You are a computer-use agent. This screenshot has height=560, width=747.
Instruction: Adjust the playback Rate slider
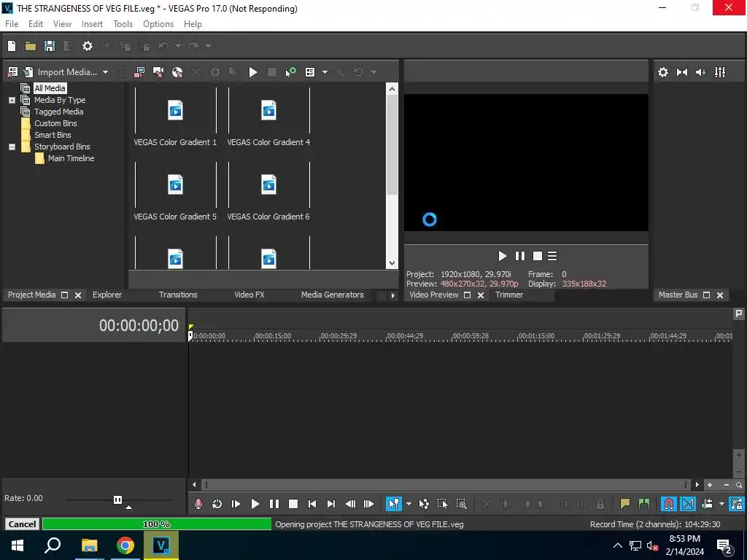(117, 499)
